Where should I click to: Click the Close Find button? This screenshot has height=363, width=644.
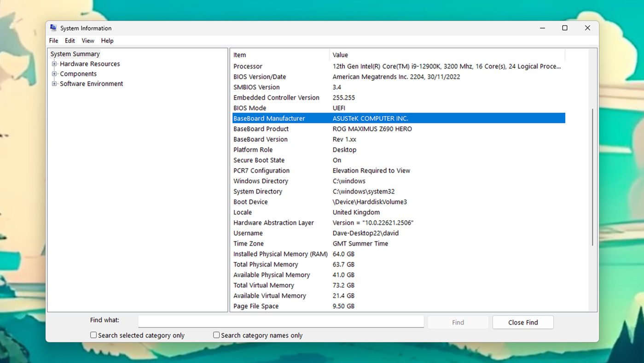point(523,322)
